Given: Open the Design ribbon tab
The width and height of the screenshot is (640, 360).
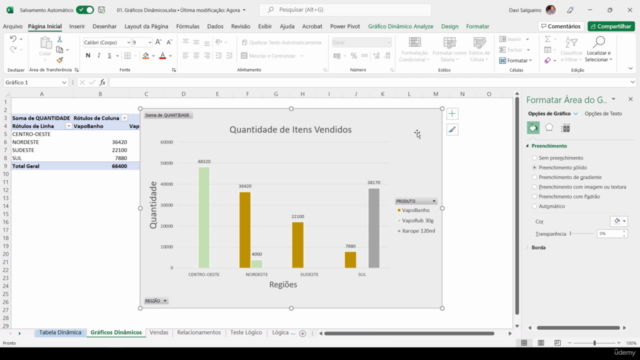Looking at the screenshot, I should [449, 26].
